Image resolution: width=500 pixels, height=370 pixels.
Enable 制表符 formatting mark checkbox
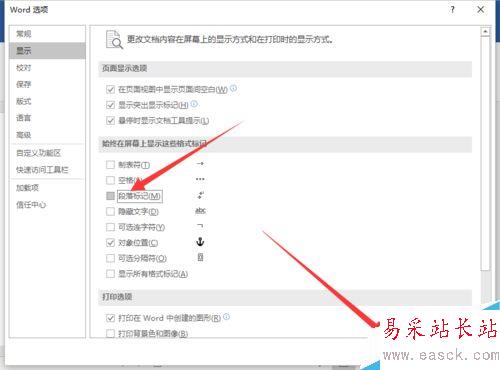pyautogui.click(x=110, y=165)
